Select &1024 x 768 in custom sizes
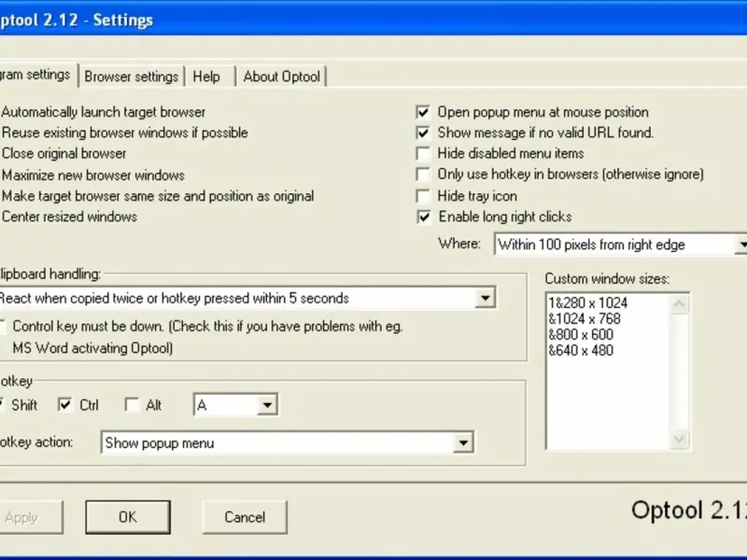Screen dimensions: 747x560 point(585,318)
